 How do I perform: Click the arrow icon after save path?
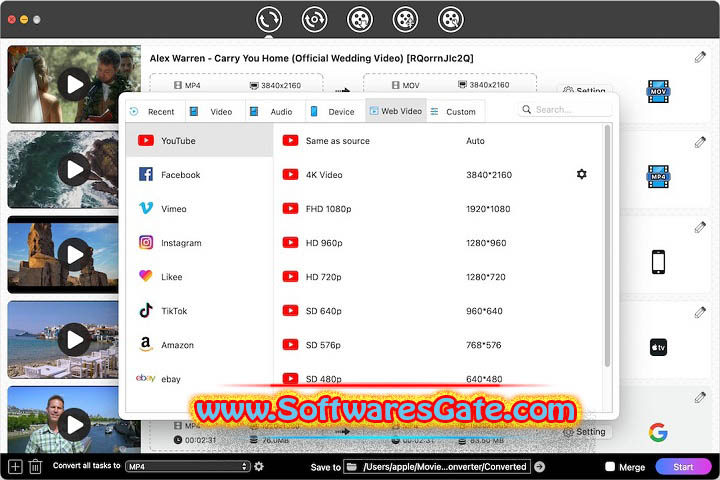(x=540, y=467)
